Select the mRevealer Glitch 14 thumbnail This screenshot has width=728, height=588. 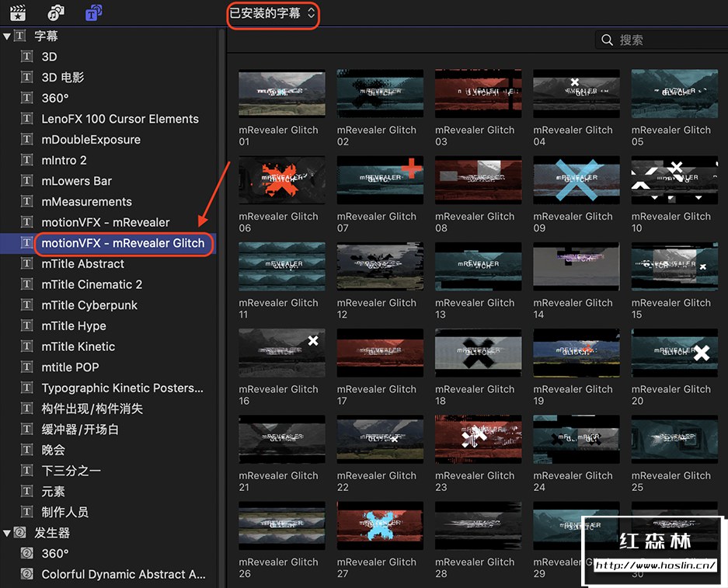click(x=576, y=266)
